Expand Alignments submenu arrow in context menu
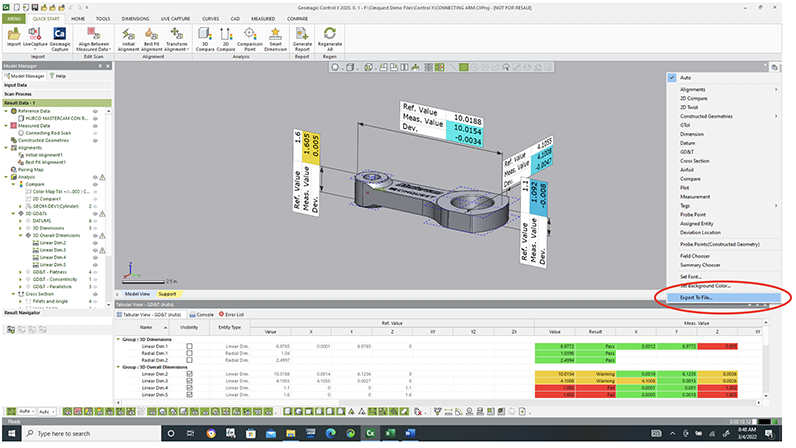The image size is (796, 448). click(776, 89)
